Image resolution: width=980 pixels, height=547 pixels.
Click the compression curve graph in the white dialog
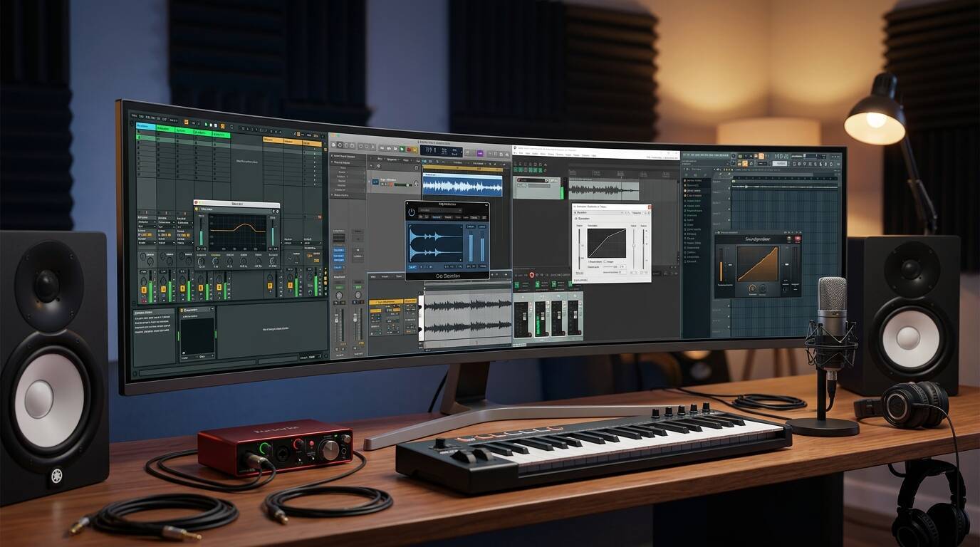click(607, 244)
